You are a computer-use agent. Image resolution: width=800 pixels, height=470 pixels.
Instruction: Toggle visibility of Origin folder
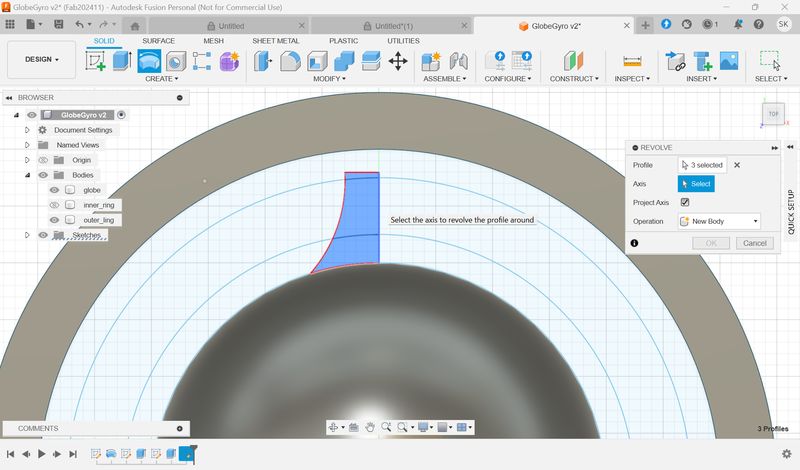pyautogui.click(x=43, y=160)
